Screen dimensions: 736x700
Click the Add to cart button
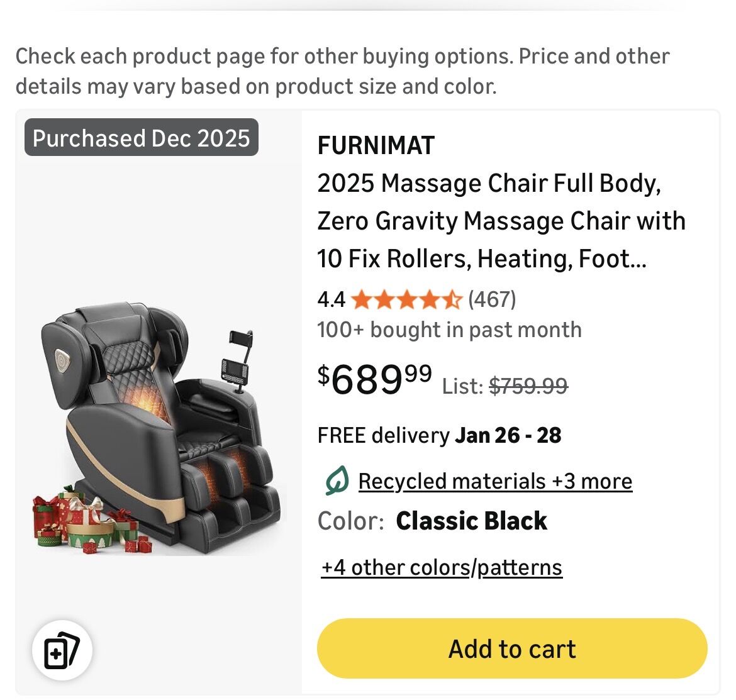pos(511,648)
